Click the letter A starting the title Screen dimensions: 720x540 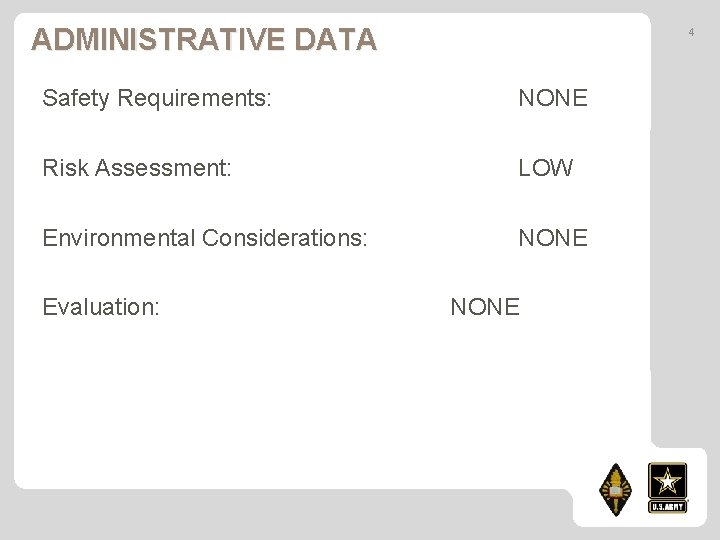pyautogui.click(x=41, y=39)
